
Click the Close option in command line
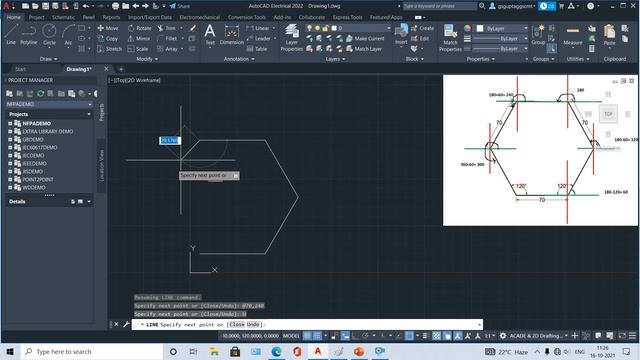(x=237, y=324)
